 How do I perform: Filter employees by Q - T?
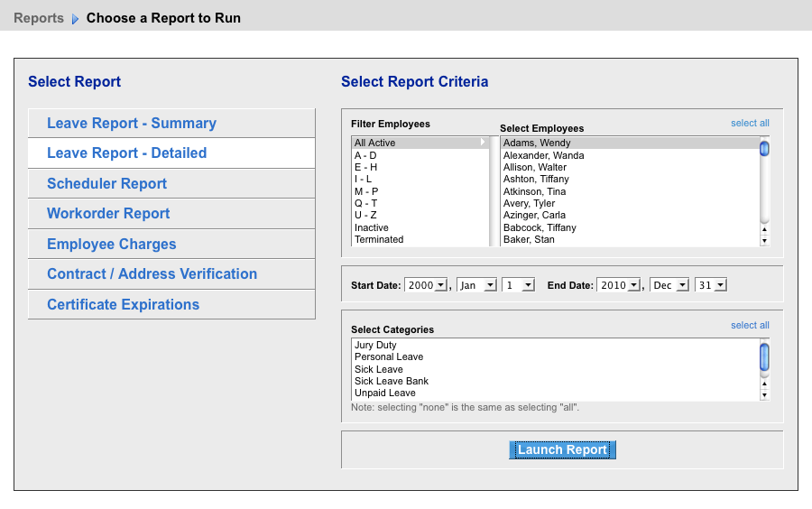pos(420,203)
